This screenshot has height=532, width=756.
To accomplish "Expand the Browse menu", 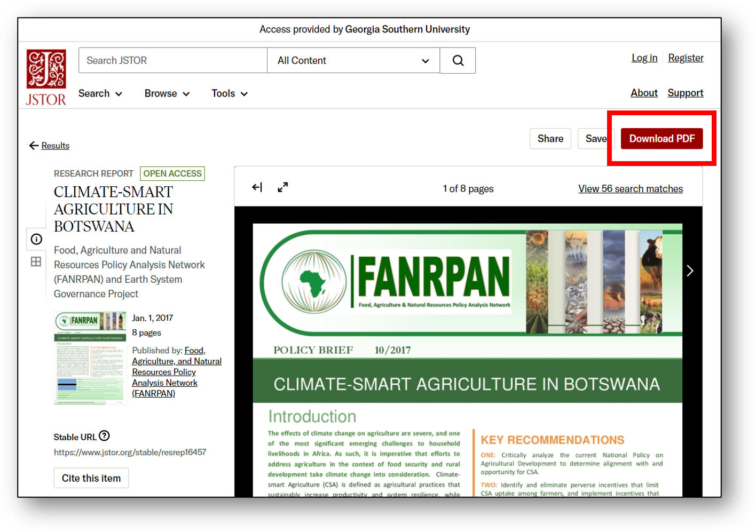I will click(x=167, y=93).
